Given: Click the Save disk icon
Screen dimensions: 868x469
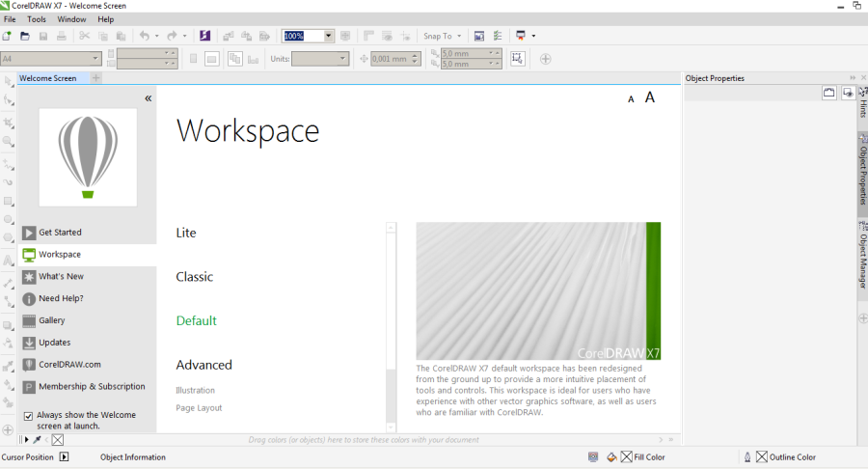Looking at the screenshot, I should click(43, 36).
